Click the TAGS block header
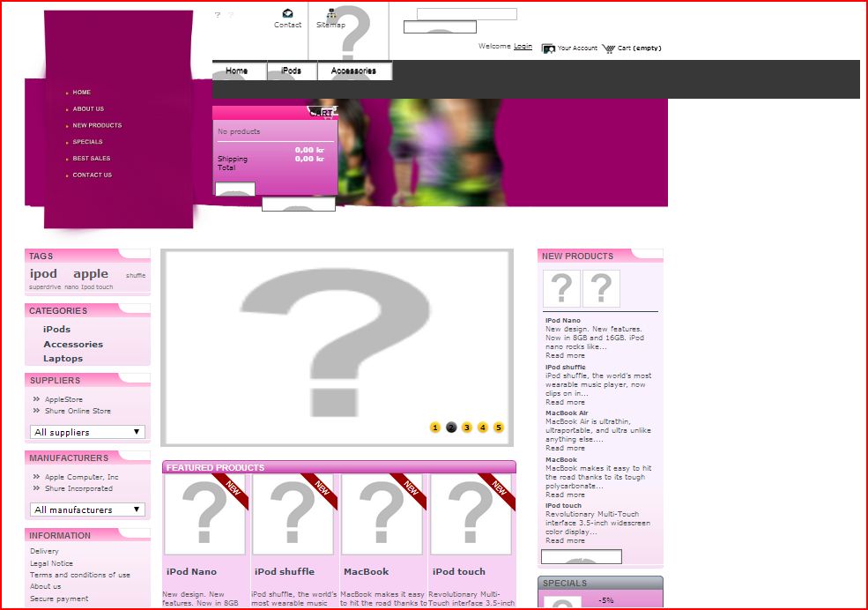The width and height of the screenshot is (868, 610). (87, 256)
